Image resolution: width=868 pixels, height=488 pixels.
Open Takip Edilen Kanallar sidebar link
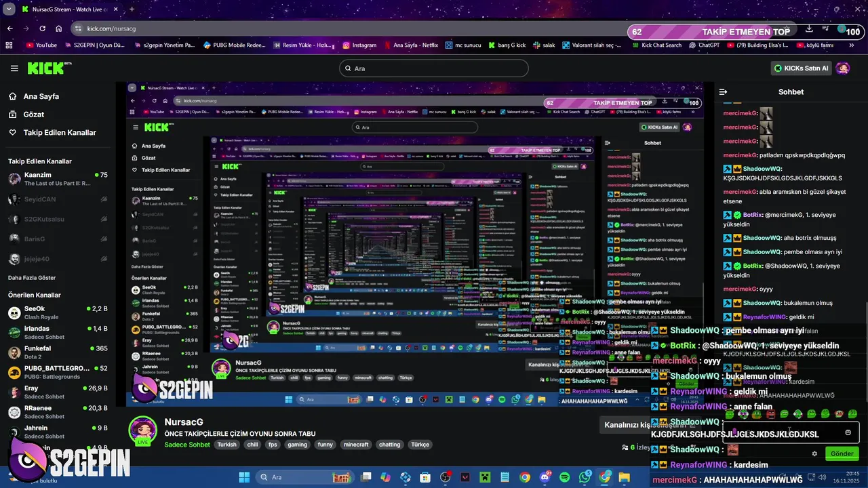[x=60, y=133]
